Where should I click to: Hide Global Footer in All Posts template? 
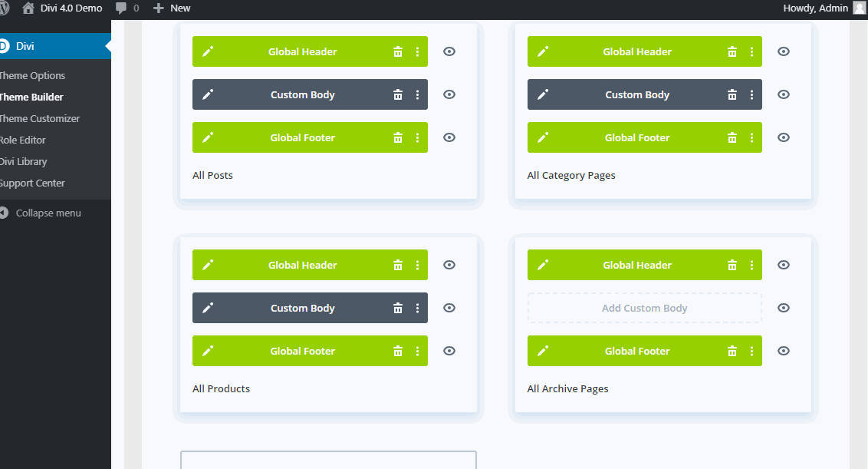coord(449,137)
